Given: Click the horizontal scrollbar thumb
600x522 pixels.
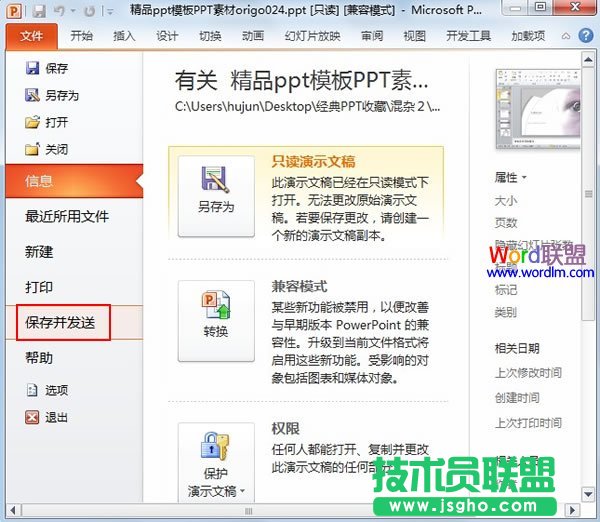Looking at the screenshot, I should click(249, 511).
